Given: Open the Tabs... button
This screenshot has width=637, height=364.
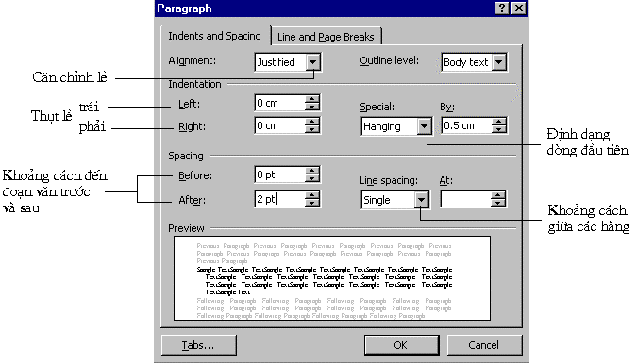Looking at the screenshot, I should pyautogui.click(x=198, y=345).
